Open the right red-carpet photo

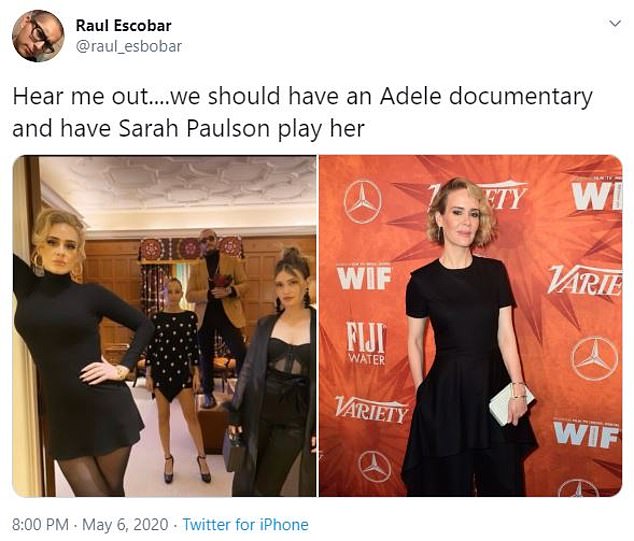(x=471, y=326)
